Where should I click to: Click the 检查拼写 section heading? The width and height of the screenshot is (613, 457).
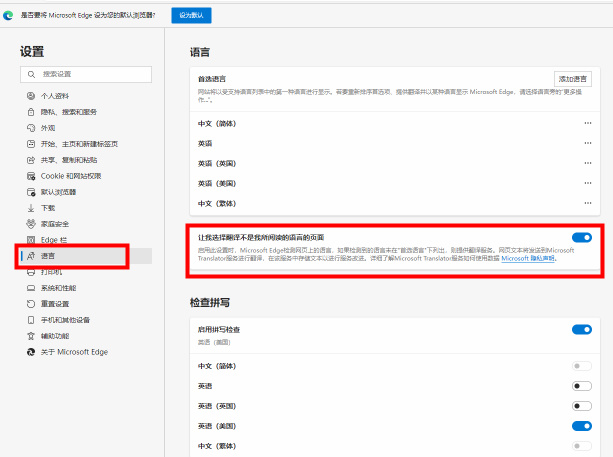[210, 303]
